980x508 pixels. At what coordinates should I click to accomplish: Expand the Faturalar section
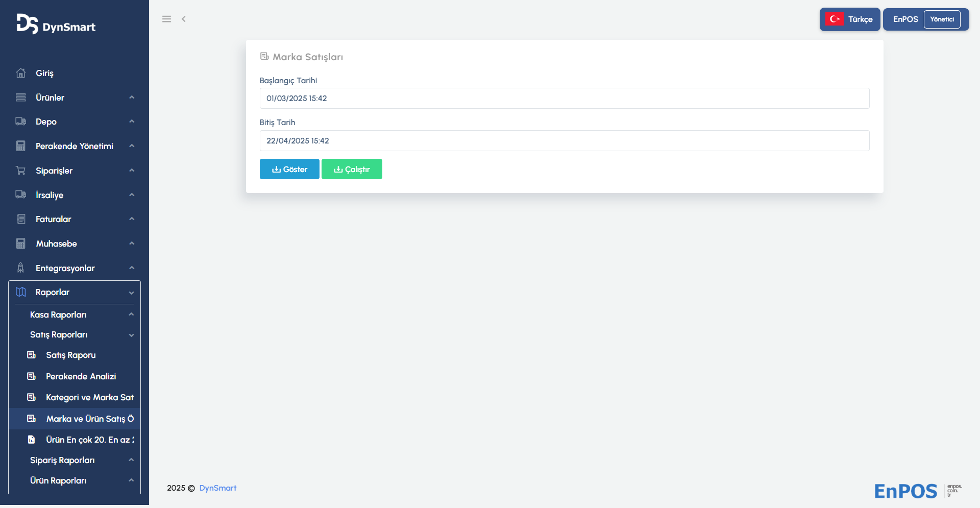tap(74, 219)
